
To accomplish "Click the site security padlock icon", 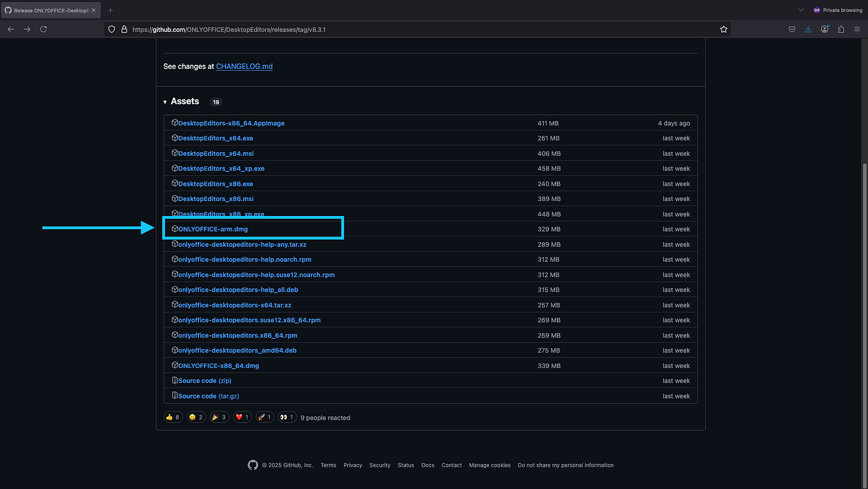I will coord(124,29).
